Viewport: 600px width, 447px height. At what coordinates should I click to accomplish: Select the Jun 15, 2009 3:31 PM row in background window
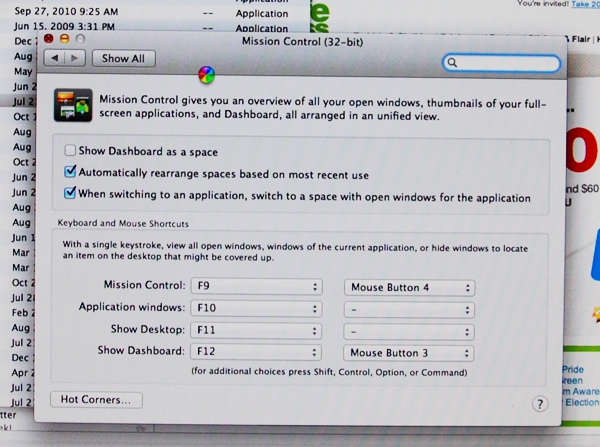coord(153,27)
